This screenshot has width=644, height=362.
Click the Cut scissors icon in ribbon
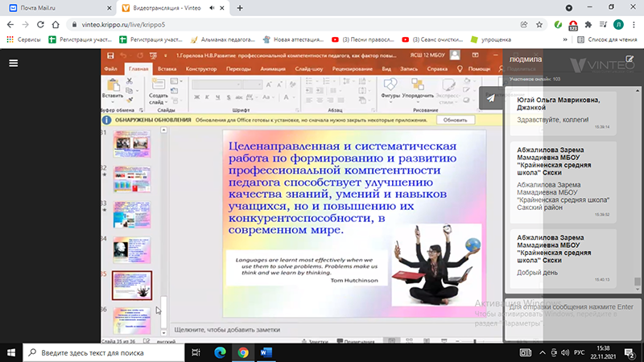129,81
